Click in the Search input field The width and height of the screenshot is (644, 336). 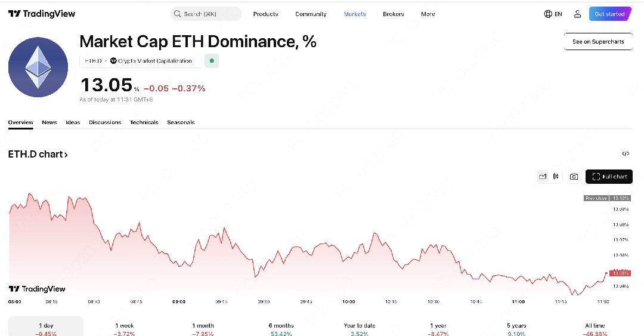(206, 14)
